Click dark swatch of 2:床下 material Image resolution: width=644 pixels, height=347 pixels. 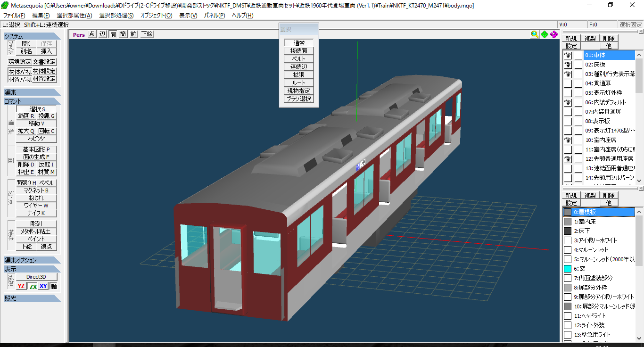pos(568,231)
